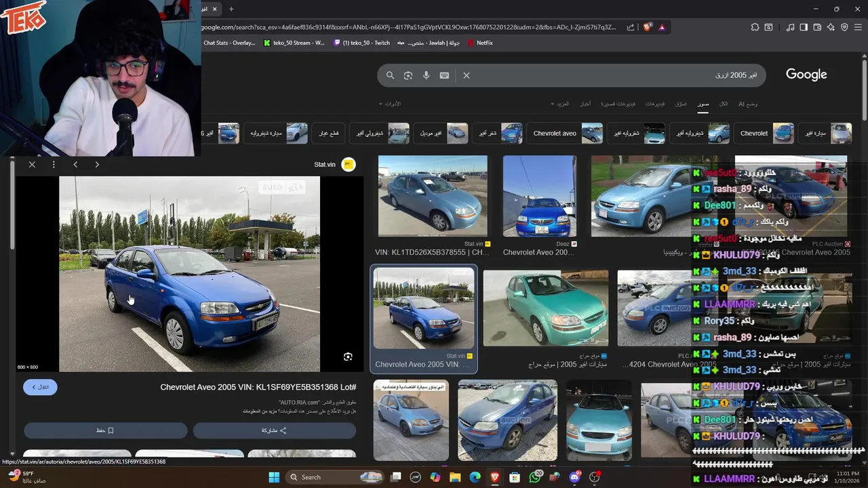This screenshot has width=868, height=488.
Task: Open the Chevrolet Aveo 2005 VIN title link
Action: [258, 387]
